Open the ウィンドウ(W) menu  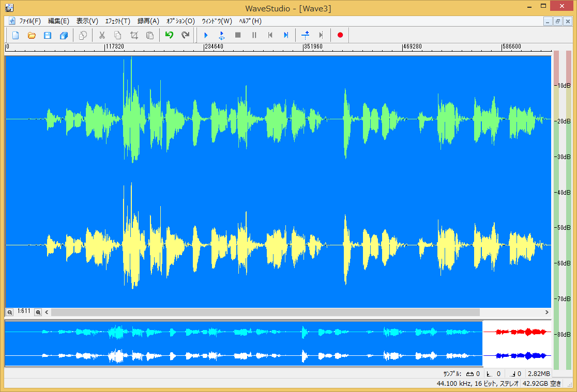pyautogui.click(x=217, y=21)
